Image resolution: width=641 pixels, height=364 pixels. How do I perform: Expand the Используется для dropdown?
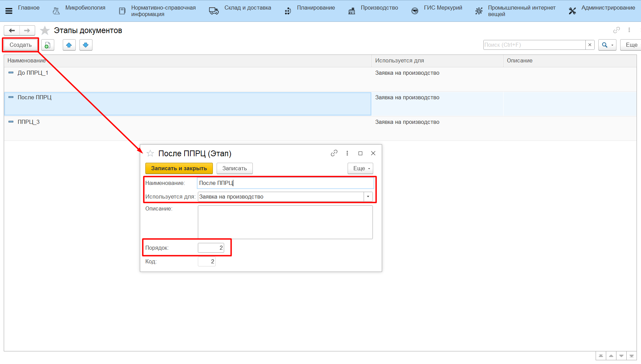tap(368, 196)
